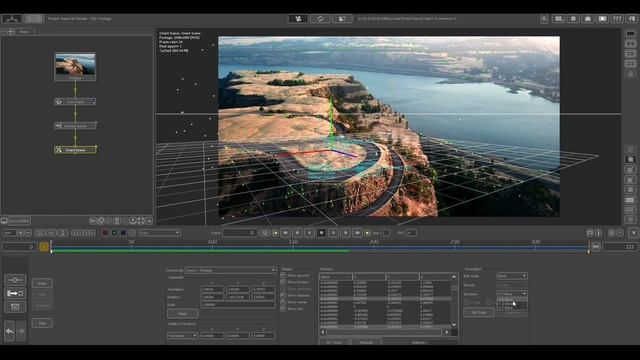This screenshot has width=640, height=360.
Task: Open the node tree view icon
Action: pyautogui.click(x=11, y=19)
